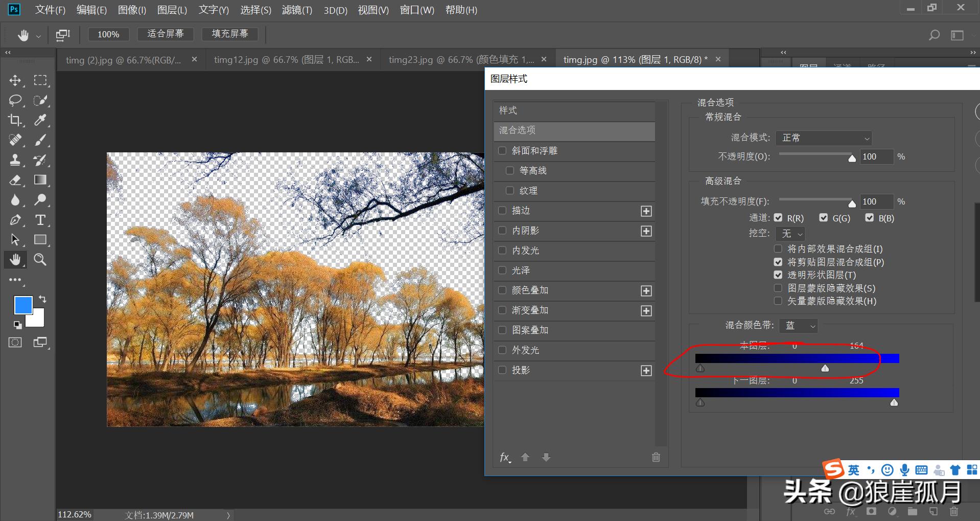Uncheck the G(G) channel checkbox
Viewport: 980px width, 521px height.
823,217
